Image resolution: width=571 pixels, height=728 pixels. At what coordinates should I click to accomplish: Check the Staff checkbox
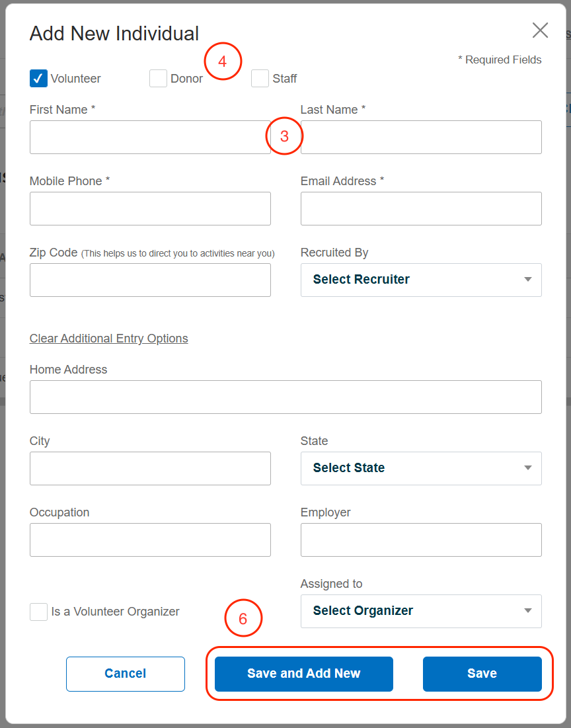point(260,79)
